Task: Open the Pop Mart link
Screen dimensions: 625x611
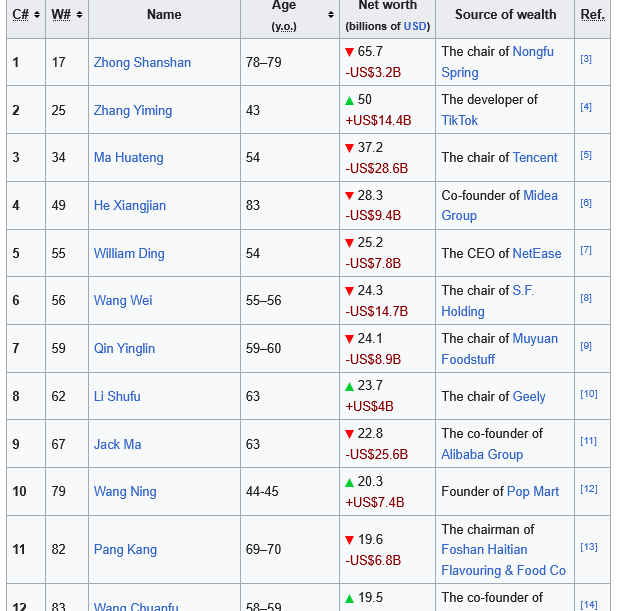Action: pyautogui.click(x=533, y=491)
